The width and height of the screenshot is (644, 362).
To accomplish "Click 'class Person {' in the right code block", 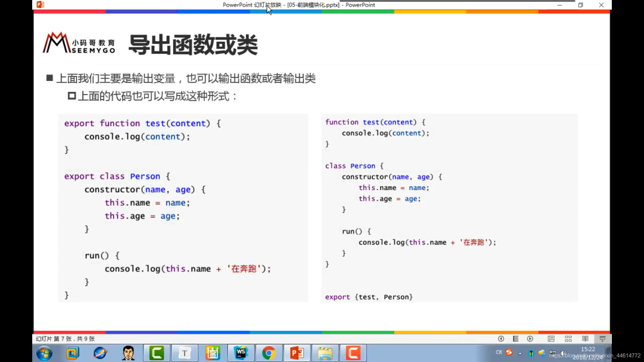I will point(354,166).
